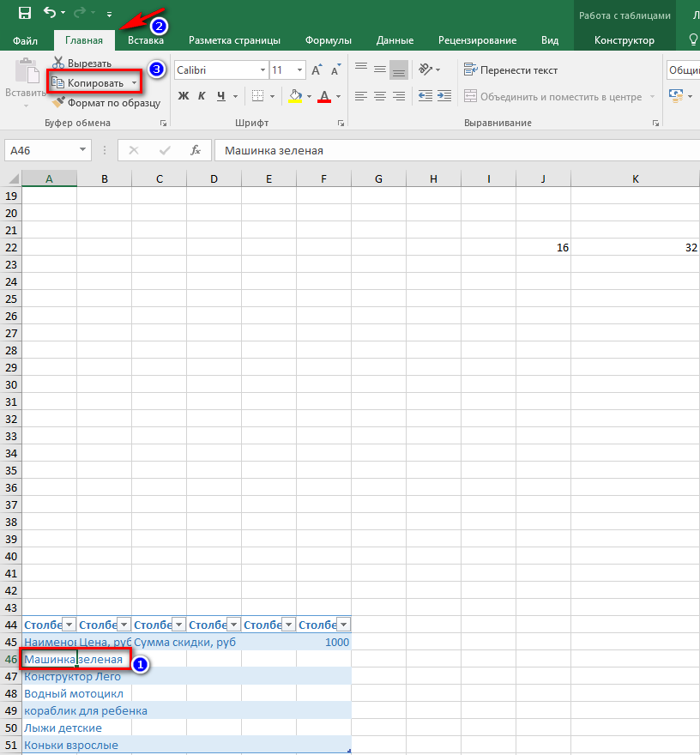Screen dimensions: 700x755
Task: Open the undo history dropdown arrow
Action: pos(63,13)
